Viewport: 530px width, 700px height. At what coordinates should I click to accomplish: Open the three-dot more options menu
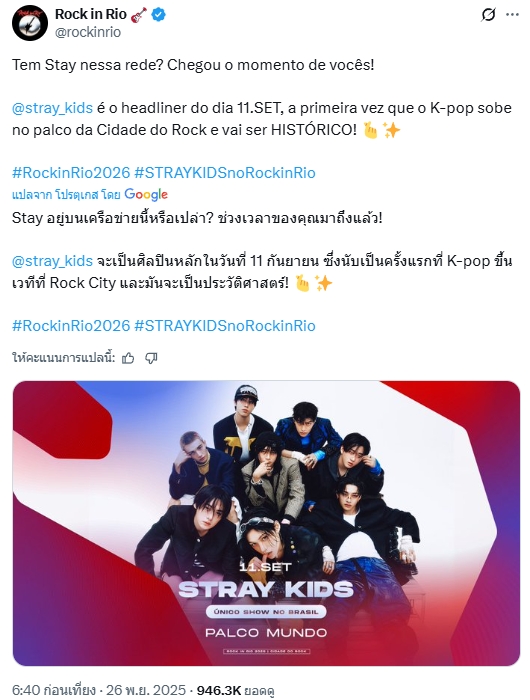(512, 15)
